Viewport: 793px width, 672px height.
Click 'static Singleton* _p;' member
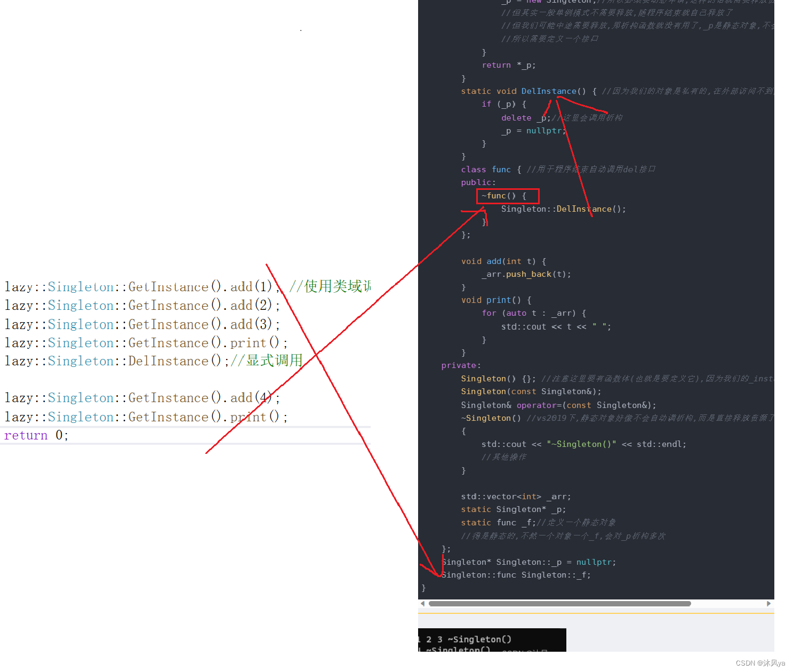coord(514,509)
